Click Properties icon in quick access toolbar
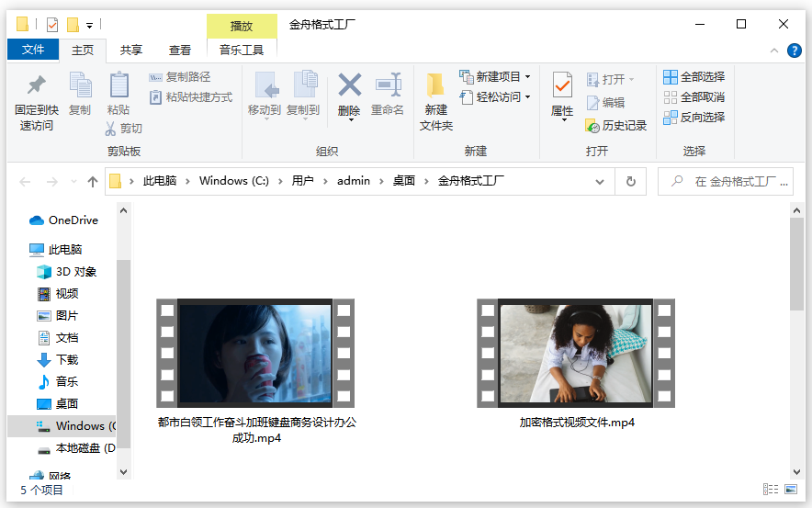Screen dimensions: 812x508 pos(52,24)
